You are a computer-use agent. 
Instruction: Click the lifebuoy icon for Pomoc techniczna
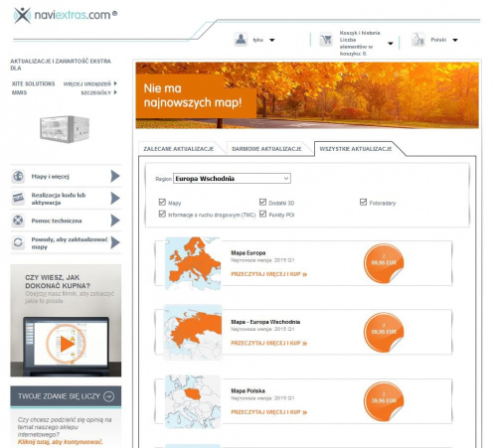tap(18, 221)
